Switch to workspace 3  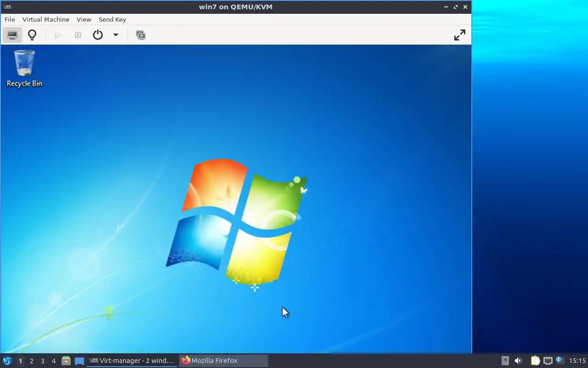pyautogui.click(x=43, y=361)
